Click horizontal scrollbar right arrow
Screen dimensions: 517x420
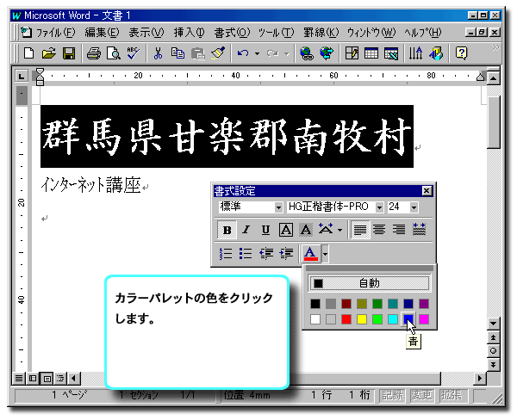(x=480, y=378)
